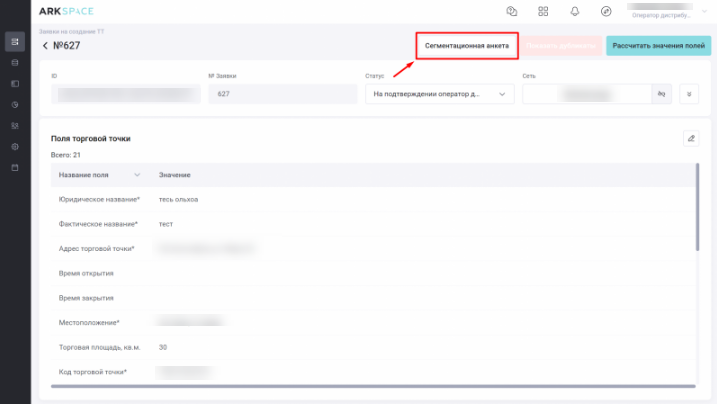This screenshot has width=717, height=407.
Task: Click the search icon in the Сеть field
Action: [662, 93]
